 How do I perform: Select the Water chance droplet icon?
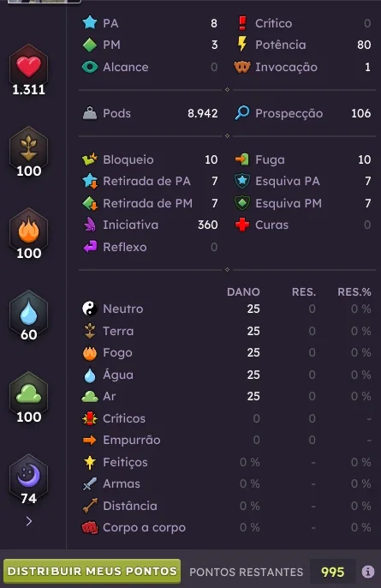click(28, 312)
